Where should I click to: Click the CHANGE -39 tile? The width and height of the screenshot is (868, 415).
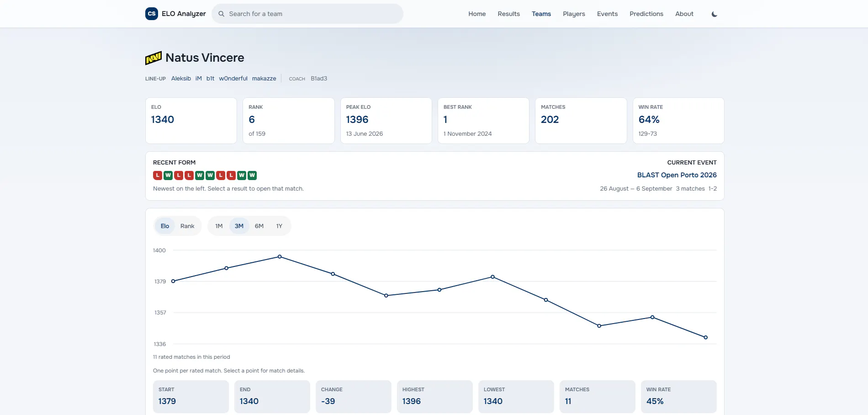coord(354,397)
